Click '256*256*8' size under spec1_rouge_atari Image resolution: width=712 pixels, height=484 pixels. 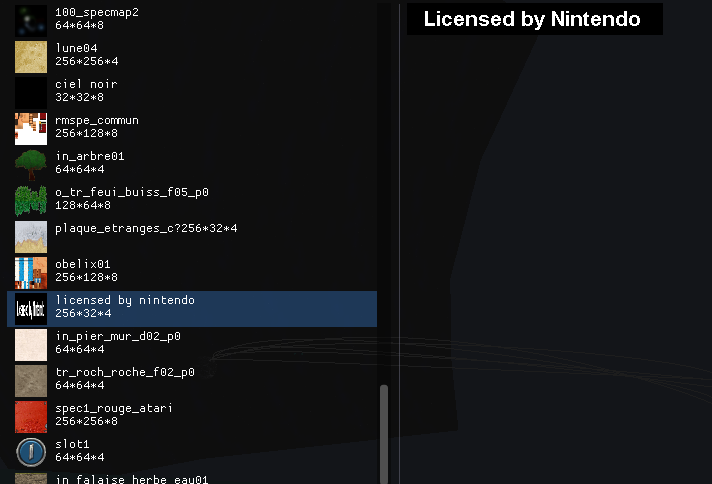(87, 421)
